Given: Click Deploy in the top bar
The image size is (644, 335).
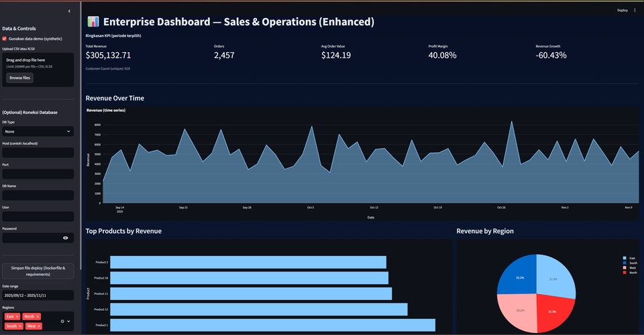Looking at the screenshot, I should (622, 10).
